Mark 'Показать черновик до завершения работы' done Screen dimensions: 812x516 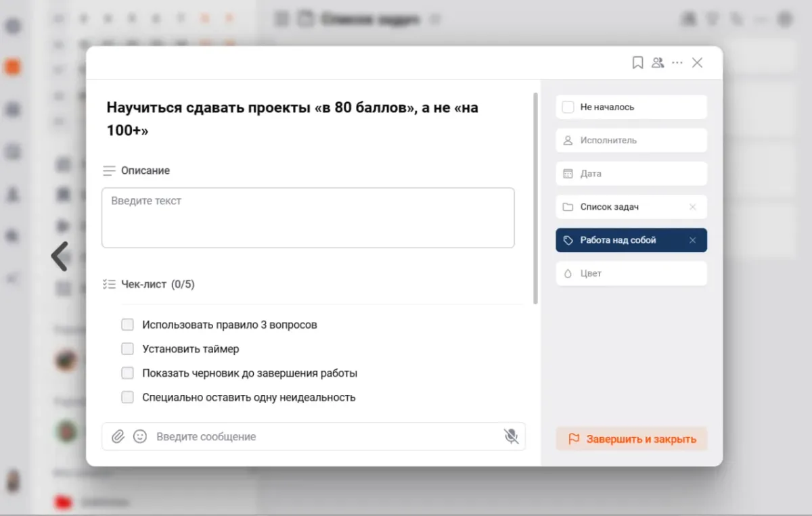point(127,373)
